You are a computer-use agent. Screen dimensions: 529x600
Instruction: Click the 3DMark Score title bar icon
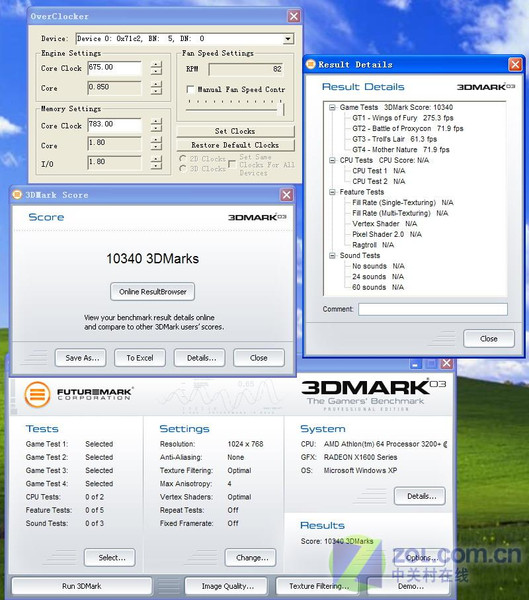click(x=17, y=195)
